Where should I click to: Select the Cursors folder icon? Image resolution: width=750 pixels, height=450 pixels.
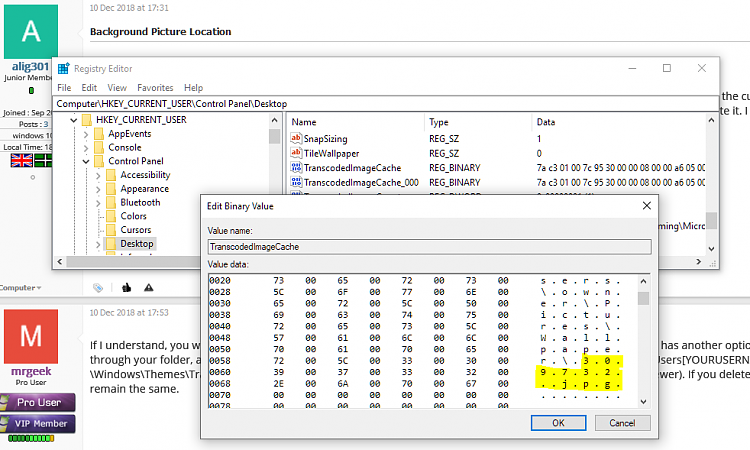click(x=111, y=230)
